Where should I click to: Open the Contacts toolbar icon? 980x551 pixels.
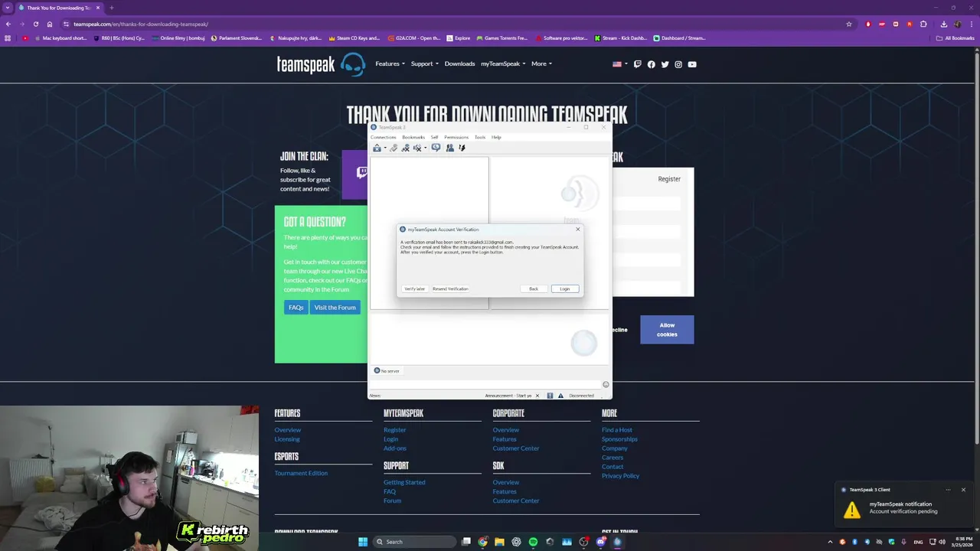pyautogui.click(x=449, y=148)
